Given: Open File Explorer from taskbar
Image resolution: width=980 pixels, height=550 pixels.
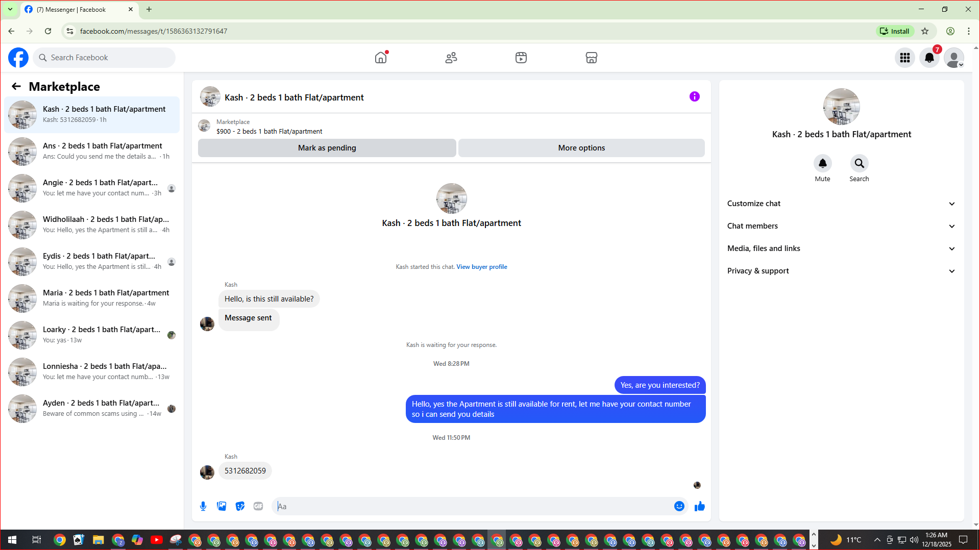Looking at the screenshot, I should tap(99, 540).
